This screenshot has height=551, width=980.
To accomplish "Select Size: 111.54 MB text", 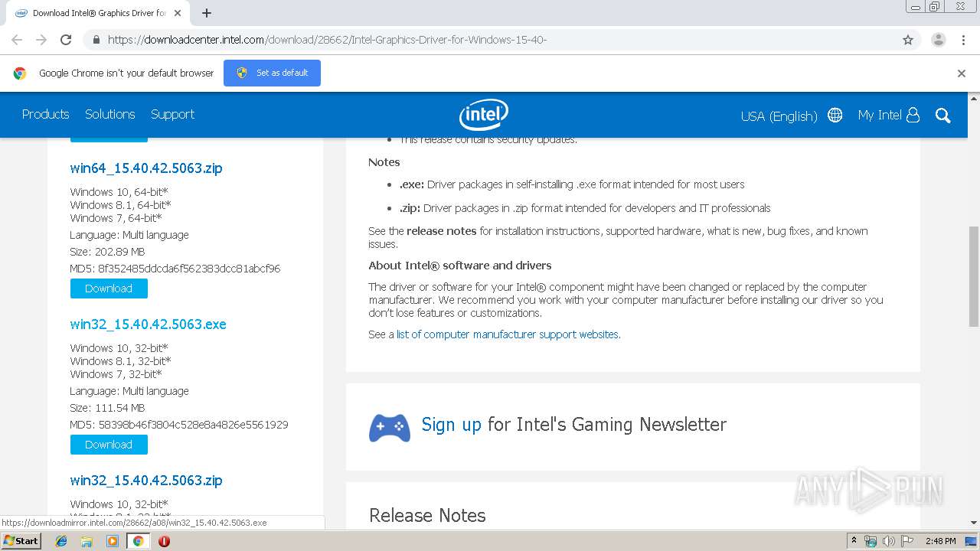I will click(107, 408).
